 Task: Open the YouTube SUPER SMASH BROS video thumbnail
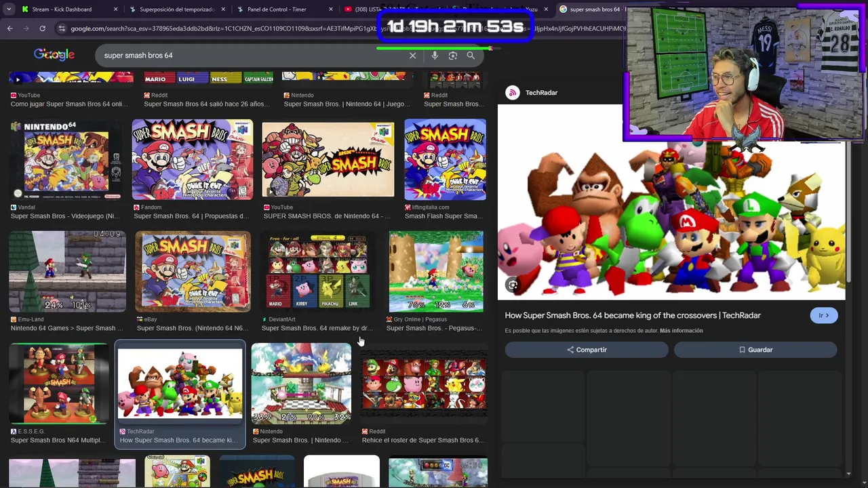(x=328, y=160)
